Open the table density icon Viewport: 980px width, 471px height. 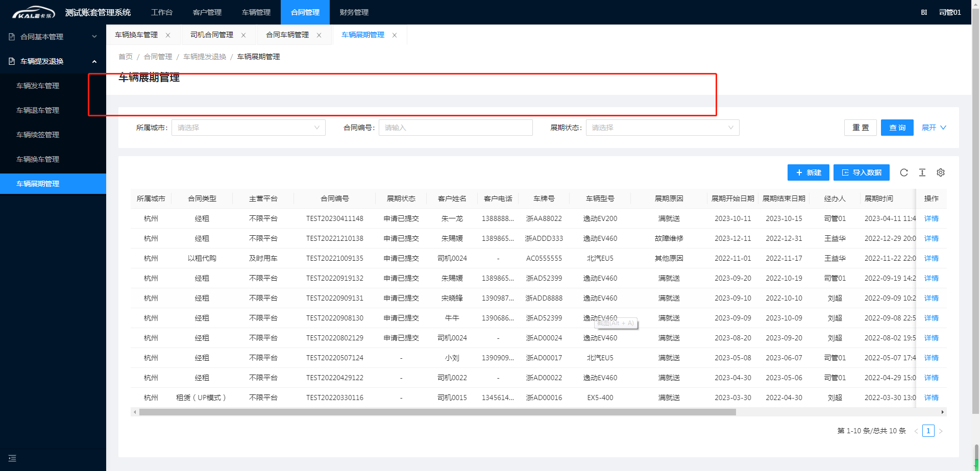[x=922, y=172]
